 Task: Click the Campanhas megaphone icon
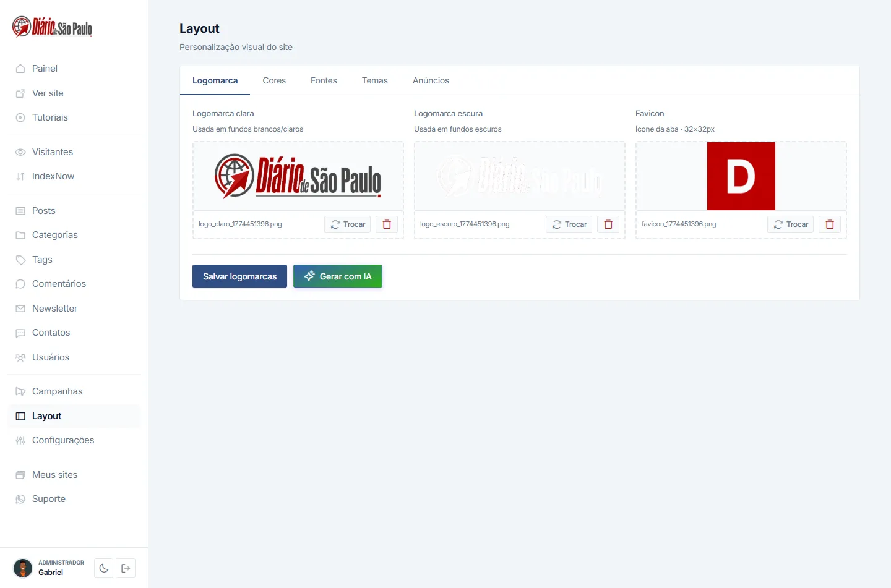(x=20, y=391)
